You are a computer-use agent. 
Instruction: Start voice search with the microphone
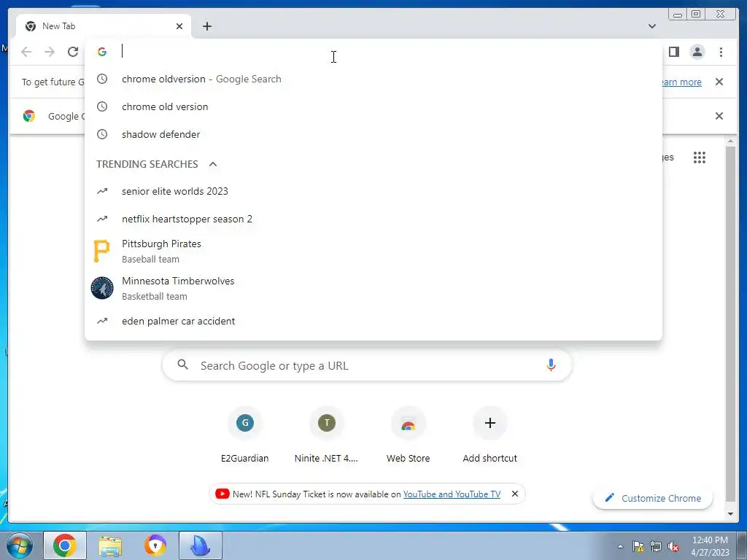pos(551,365)
